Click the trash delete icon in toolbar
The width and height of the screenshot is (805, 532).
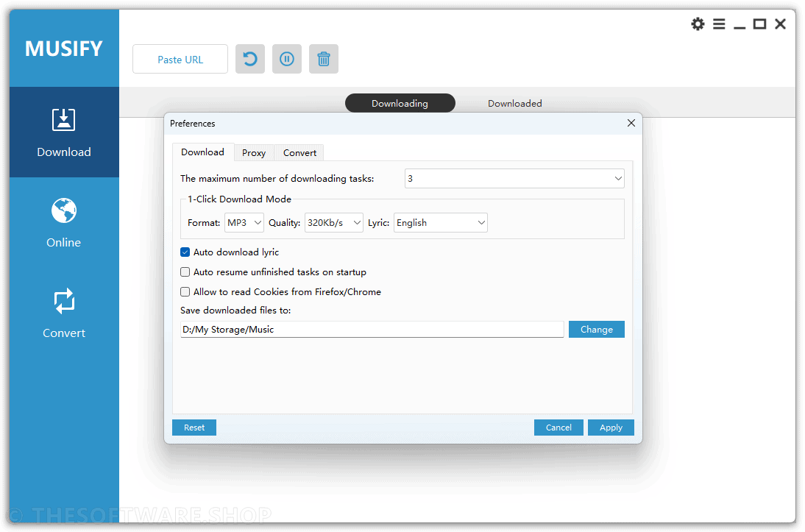point(324,59)
